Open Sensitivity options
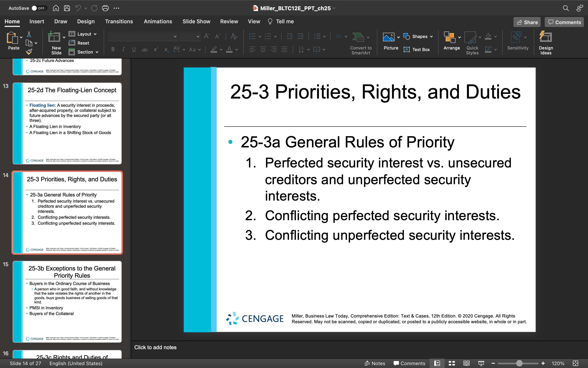 pos(518,41)
